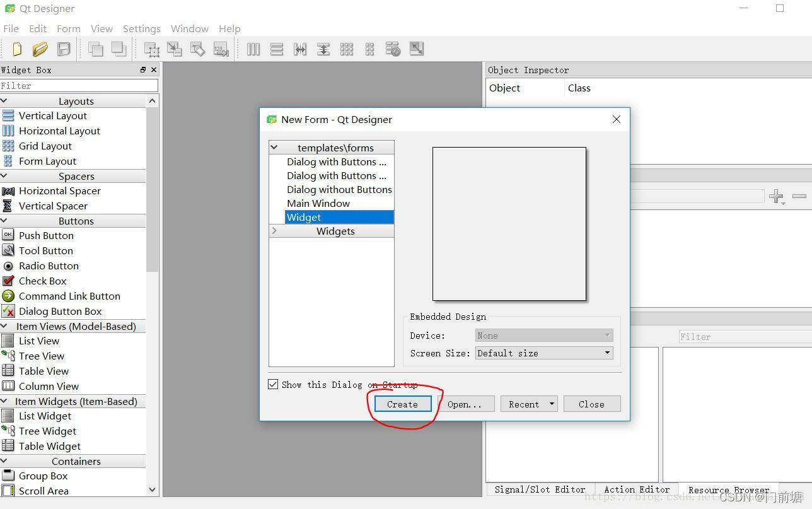Close the Widget Box panel
Image resolution: width=812 pixels, height=509 pixels.
pos(154,70)
